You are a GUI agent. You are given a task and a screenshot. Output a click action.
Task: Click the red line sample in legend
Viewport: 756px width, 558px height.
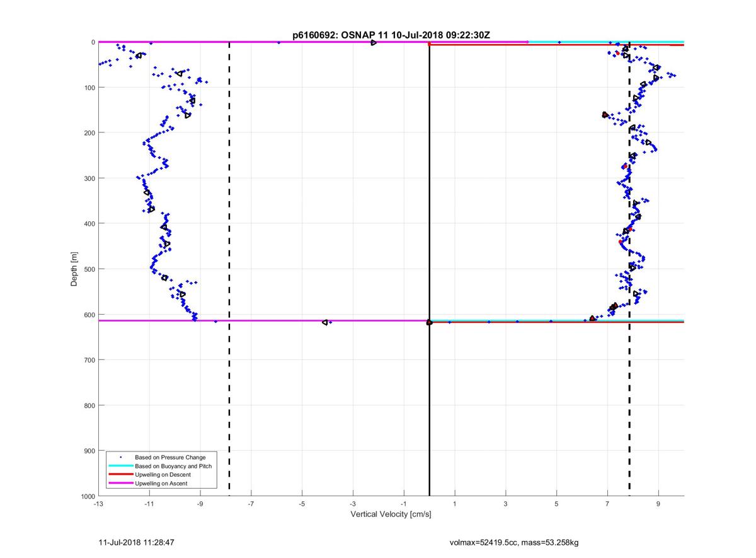pos(120,474)
